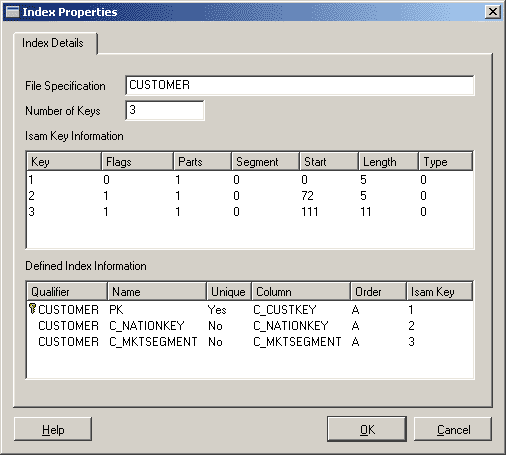Select the PK index row
Screen dimensions: 506x455
point(250,310)
